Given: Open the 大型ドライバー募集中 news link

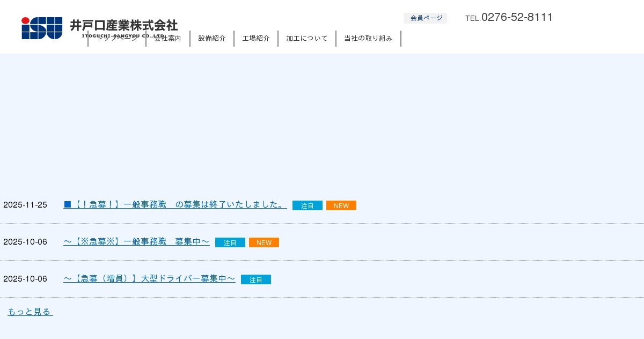Looking at the screenshot, I should [149, 279].
